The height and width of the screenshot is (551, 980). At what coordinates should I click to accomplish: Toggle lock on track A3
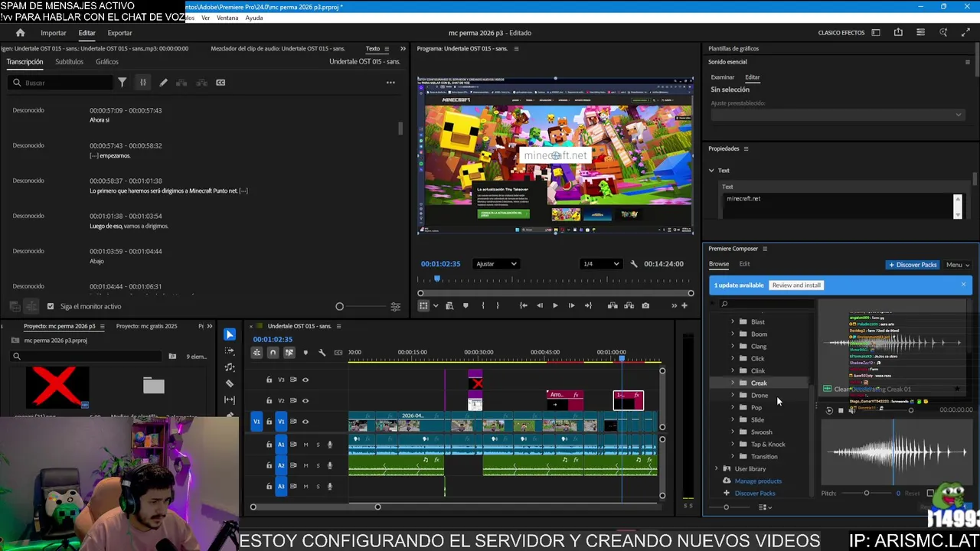coord(269,486)
